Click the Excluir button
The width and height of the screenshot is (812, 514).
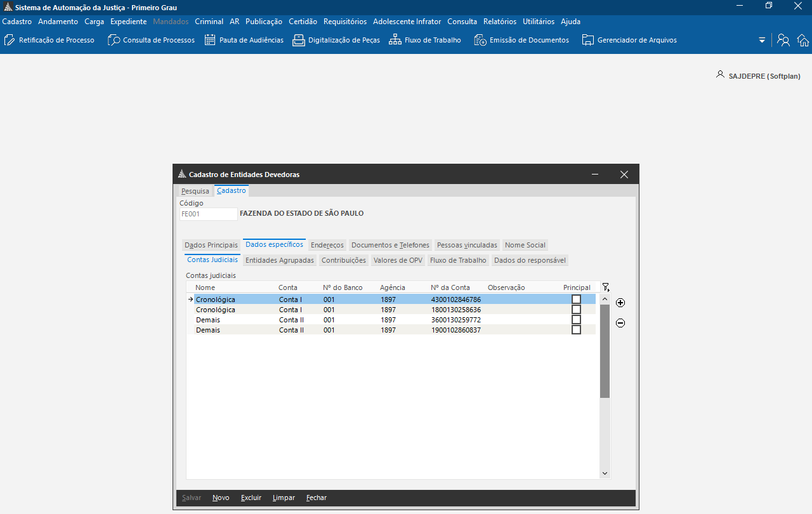251,498
